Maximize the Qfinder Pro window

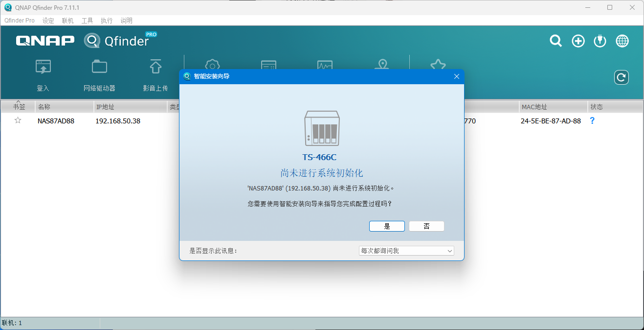610,7
